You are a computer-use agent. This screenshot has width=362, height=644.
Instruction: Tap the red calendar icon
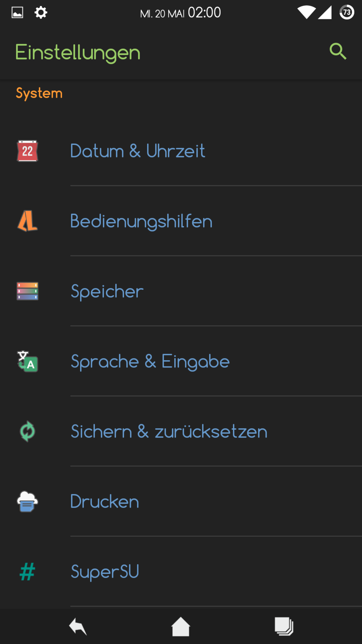tap(27, 151)
